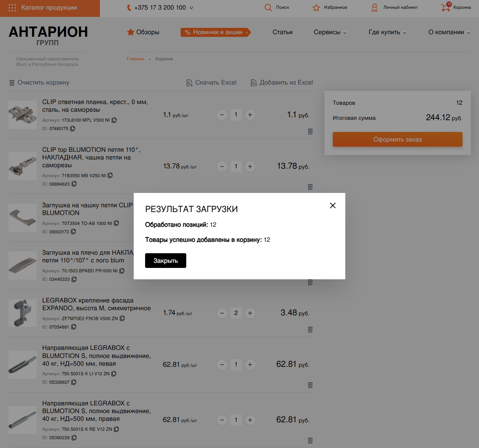The height and width of the screenshot is (448, 479).
Task: Click the Антарион Групп logo
Action: coord(48,36)
